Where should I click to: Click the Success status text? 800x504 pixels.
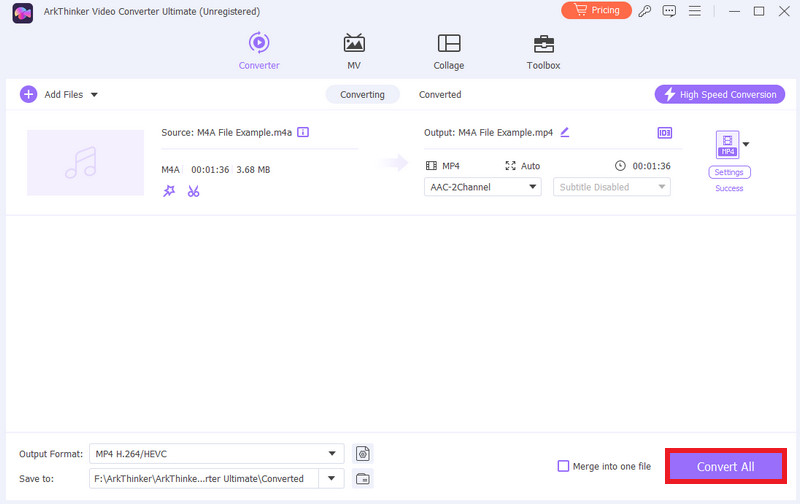[x=729, y=188]
